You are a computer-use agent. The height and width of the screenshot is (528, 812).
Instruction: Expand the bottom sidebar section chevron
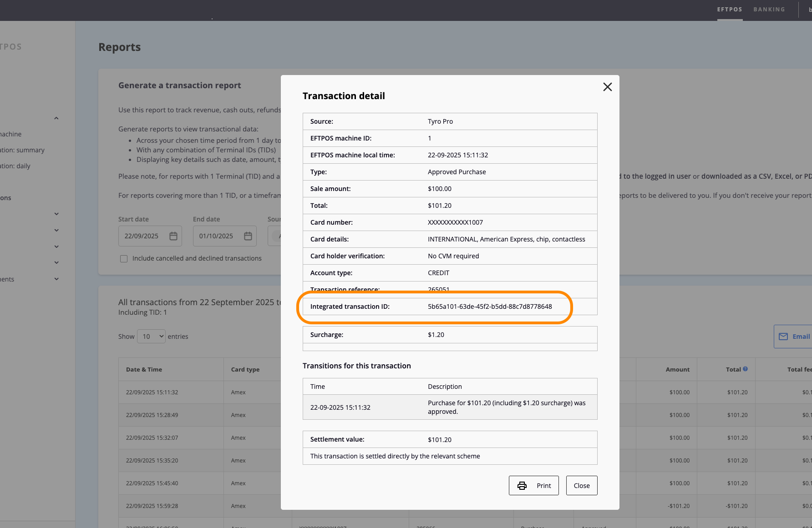56,279
